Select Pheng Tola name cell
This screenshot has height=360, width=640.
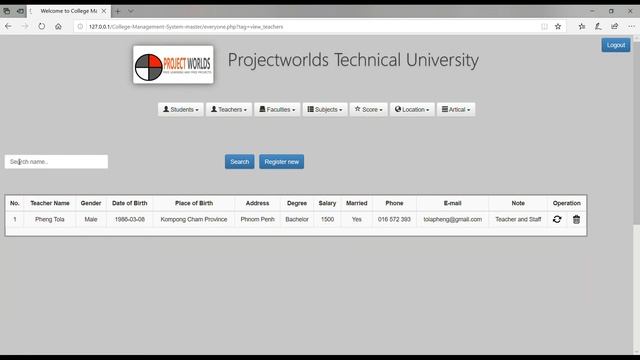(x=50, y=219)
